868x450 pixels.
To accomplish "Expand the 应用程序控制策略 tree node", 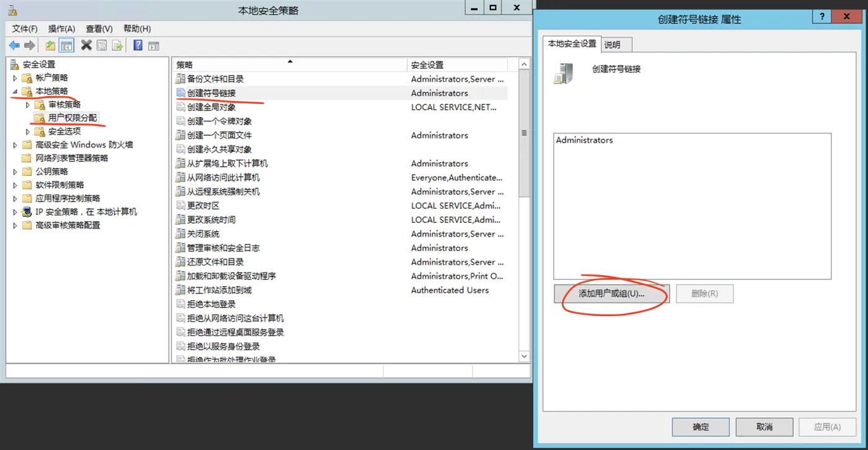I will coord(15,198).
